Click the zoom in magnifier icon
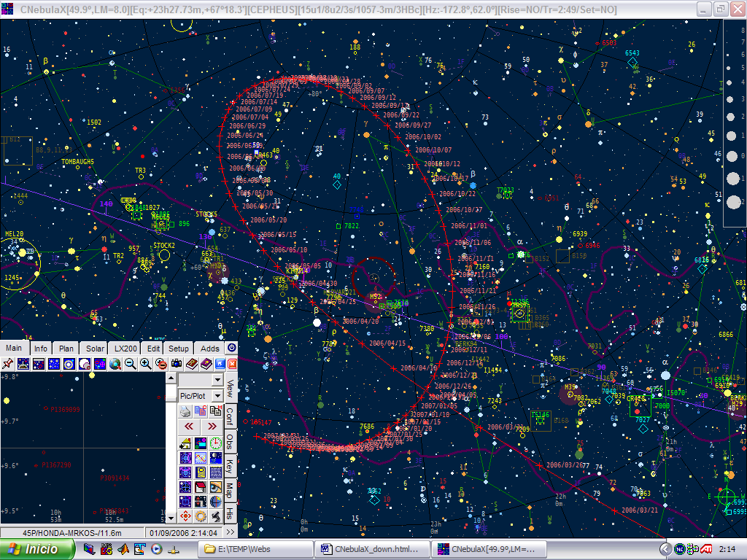This screenshot has height=560, width=747. [145, 364]
